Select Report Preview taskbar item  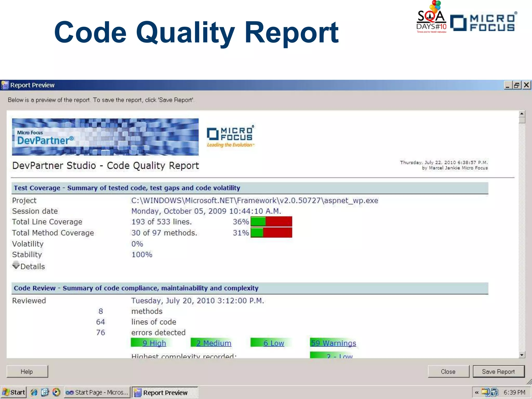165,393
